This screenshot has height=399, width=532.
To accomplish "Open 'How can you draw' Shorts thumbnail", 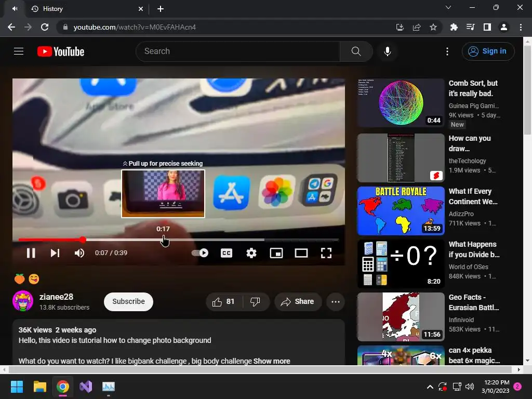I will point(401,158).
